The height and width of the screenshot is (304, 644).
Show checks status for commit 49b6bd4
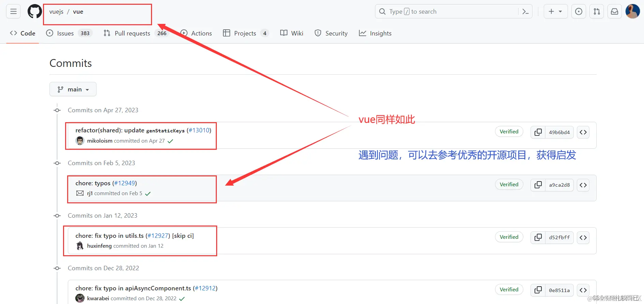pyautogui.click(x=170, y=141)
